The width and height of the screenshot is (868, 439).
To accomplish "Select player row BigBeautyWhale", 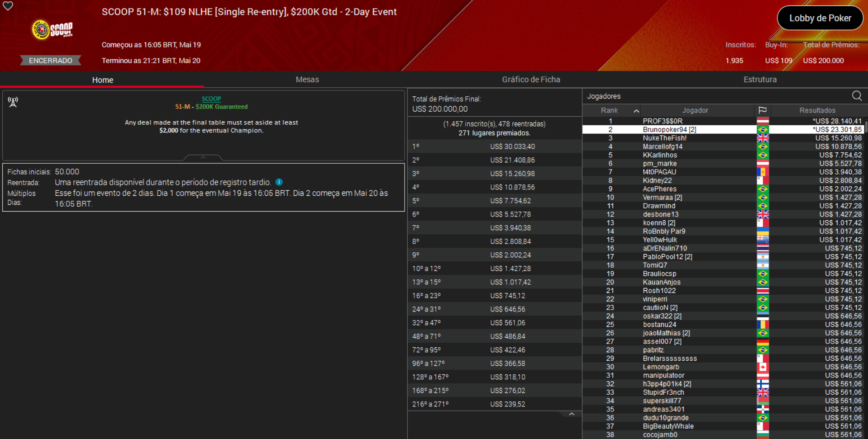I will [x=723, y=426].
